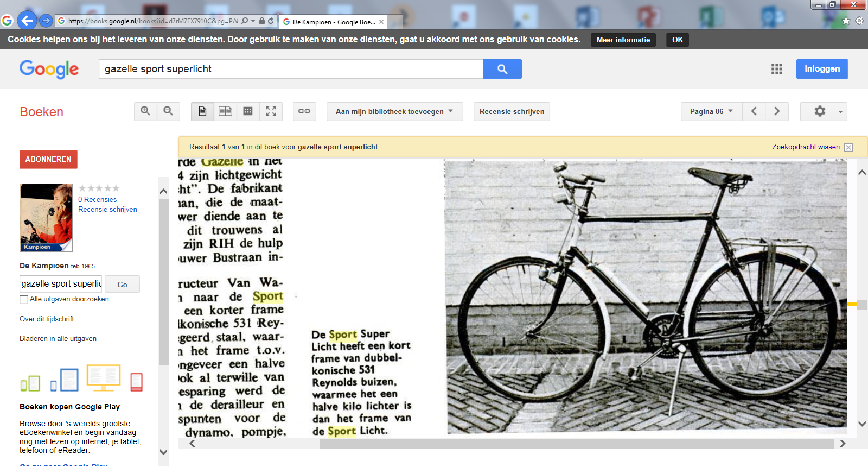Open the link share icon
Image resolution: width=868 pixels, height=467 pixels.
point(304,111)
